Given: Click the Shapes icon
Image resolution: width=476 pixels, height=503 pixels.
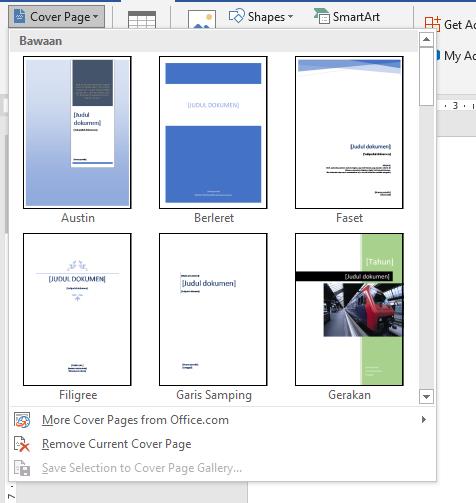Looking at the screenshot, I should pos(236,16).
